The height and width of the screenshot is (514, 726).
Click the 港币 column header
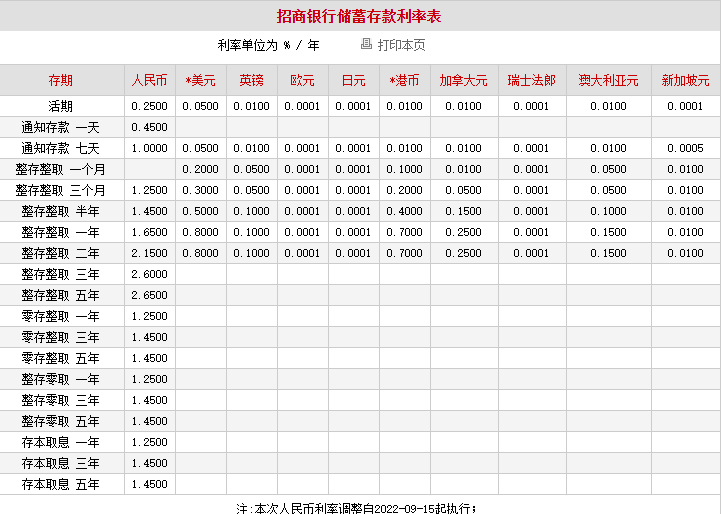404,80
